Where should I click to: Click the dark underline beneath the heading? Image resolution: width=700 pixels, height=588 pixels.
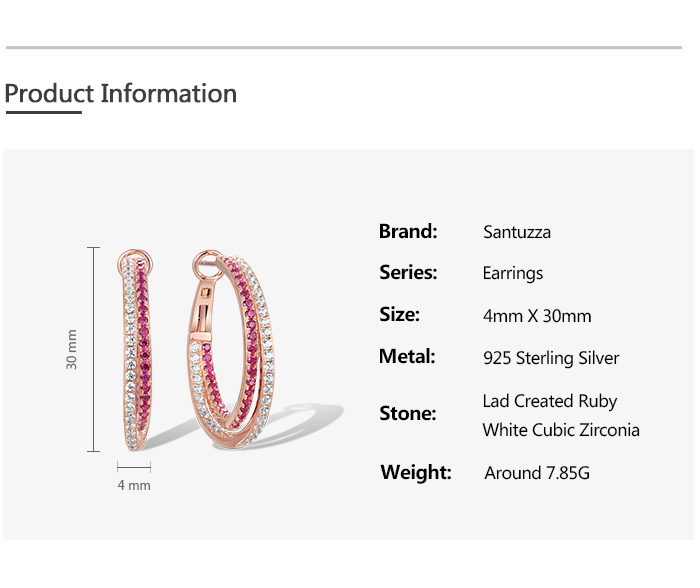(x=43, y=113)
